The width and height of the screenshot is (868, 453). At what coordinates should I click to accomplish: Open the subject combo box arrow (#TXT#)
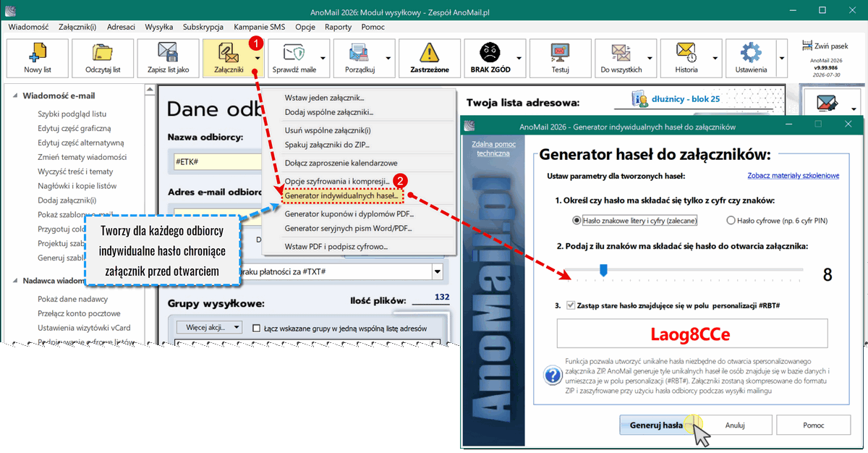click(437, 271)
